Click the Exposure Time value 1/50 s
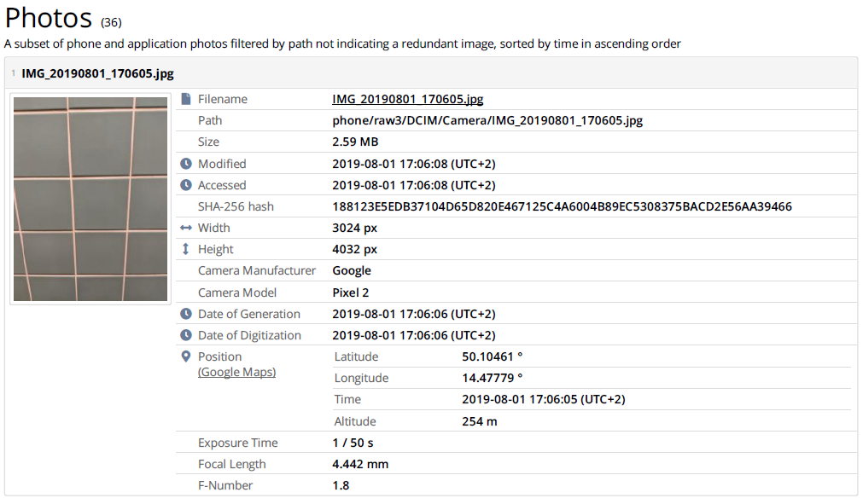Image resolution: width=863 pixels, height=504 pixels. coord(353,442)
